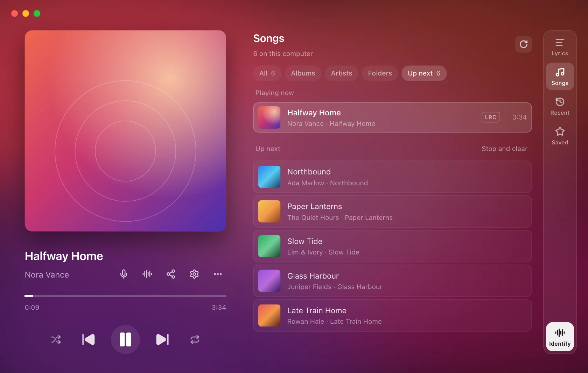Play Late Train Home from the queue

pyautogui.click(x=392, y=315)
